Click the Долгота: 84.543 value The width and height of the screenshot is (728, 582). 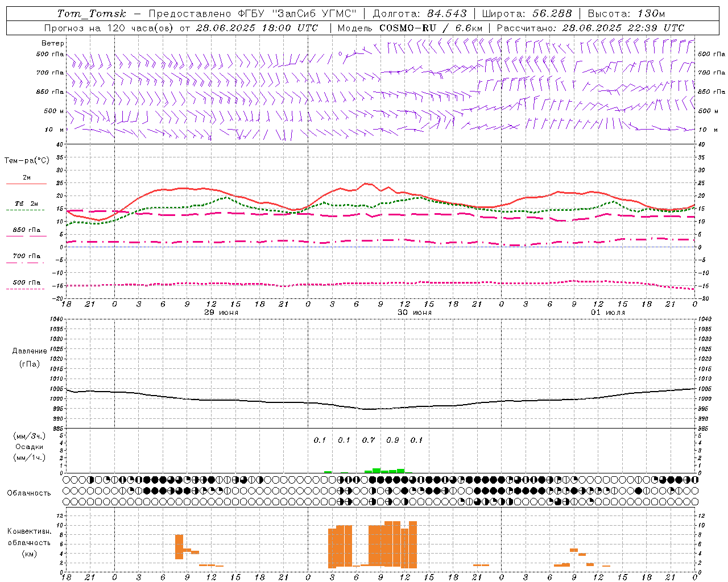tap(420, 14)
